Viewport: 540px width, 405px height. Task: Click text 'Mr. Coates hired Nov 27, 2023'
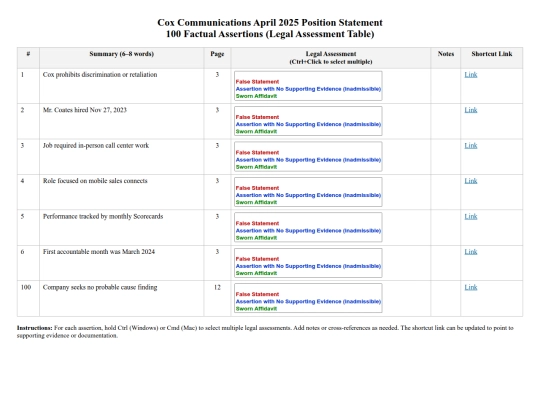pyautogui.click(x=85, y=110)
